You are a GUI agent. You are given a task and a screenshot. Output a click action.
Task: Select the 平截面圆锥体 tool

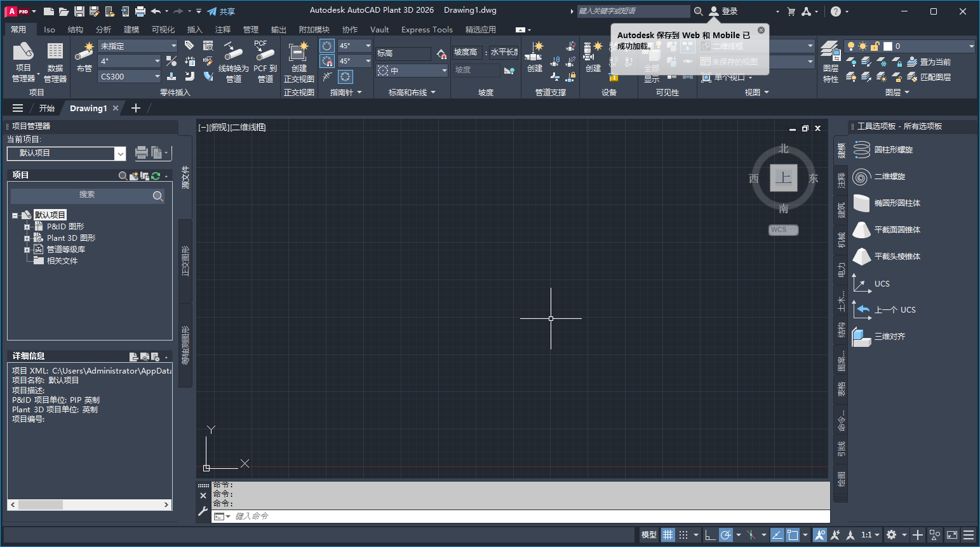(x=887, y=230)
